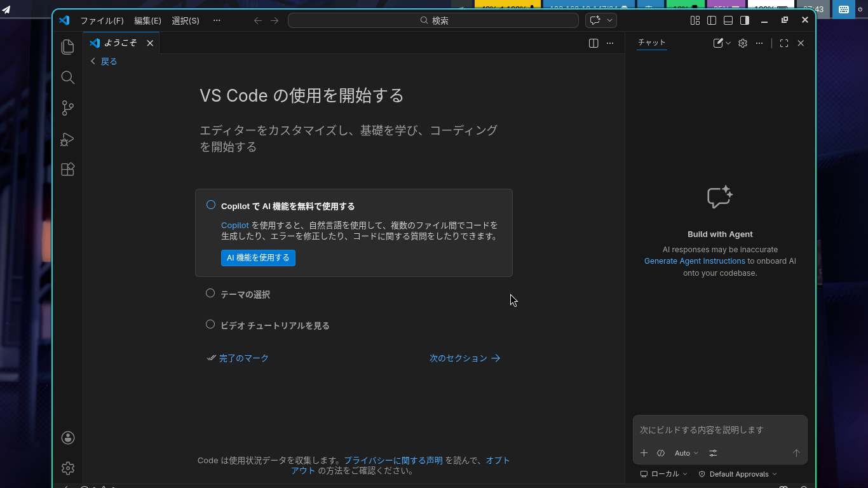Split the editor to the right
Viewport: 868px width, 488px height.
click(593, 43)
